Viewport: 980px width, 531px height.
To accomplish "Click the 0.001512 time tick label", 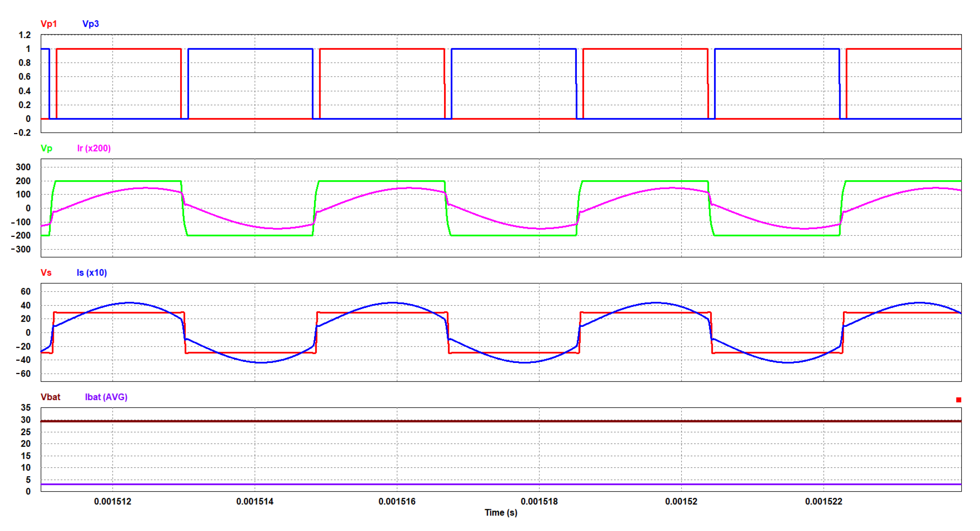I will [113, 502].
